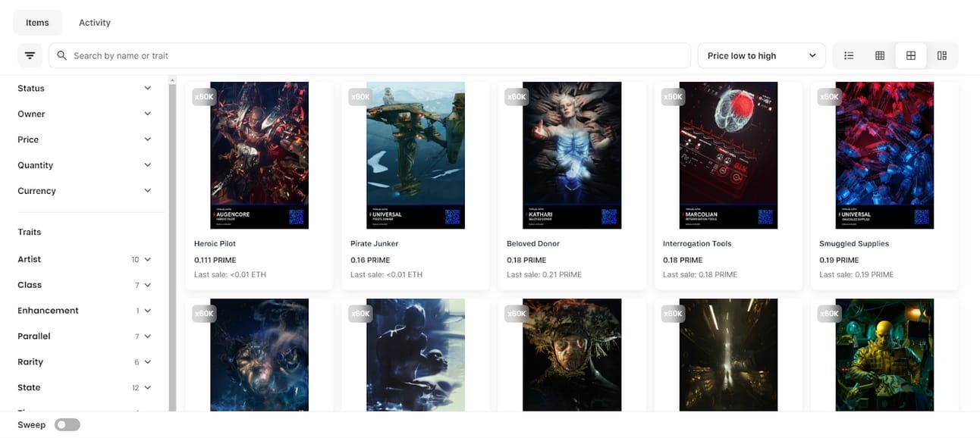Toggle the filter sidebar icon
Image resolution: width=980 pixels, height=438 pixels.
click(30, 55)
